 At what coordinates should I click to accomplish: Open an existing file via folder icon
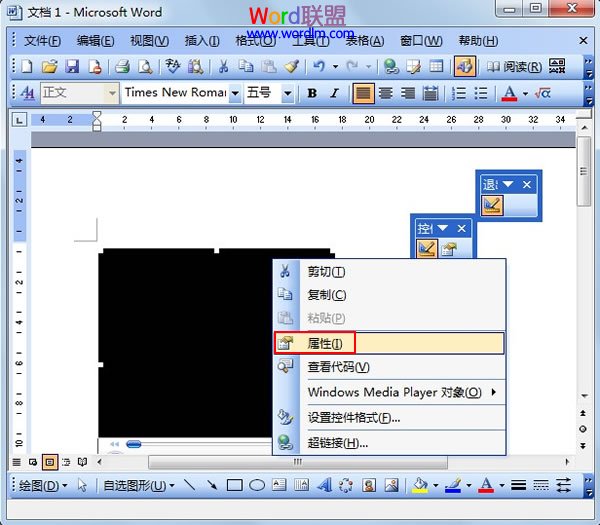click(49, 67)
